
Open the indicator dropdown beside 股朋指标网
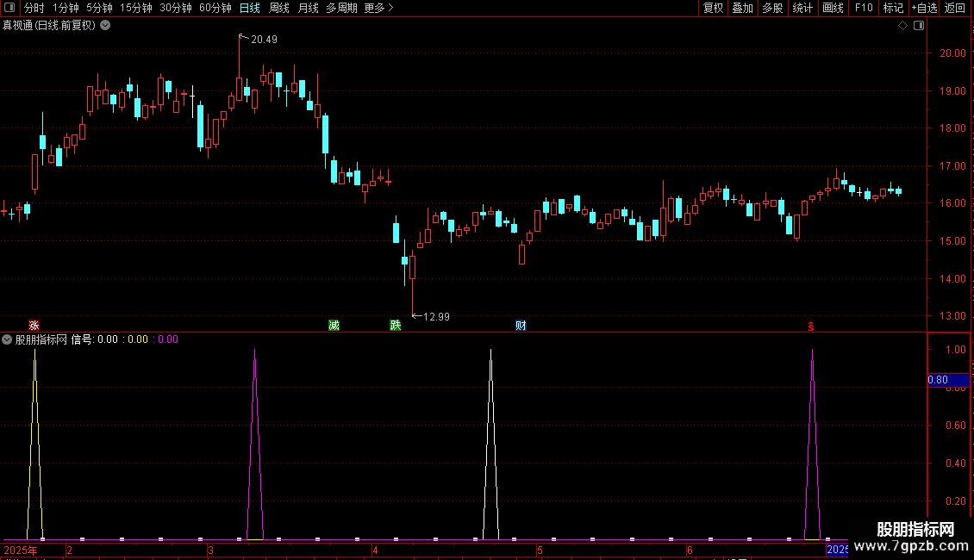tap(7, 339)
